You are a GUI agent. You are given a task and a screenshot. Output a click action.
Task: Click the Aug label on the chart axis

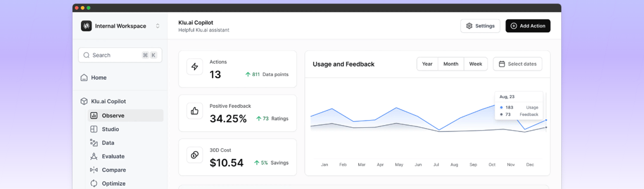[x=454, y=165]
